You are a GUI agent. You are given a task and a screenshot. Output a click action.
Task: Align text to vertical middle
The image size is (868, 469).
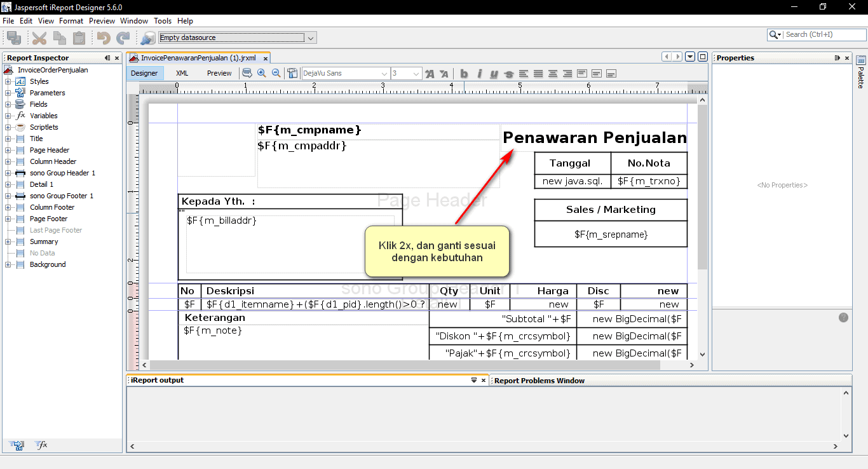[x=597, y=74]
